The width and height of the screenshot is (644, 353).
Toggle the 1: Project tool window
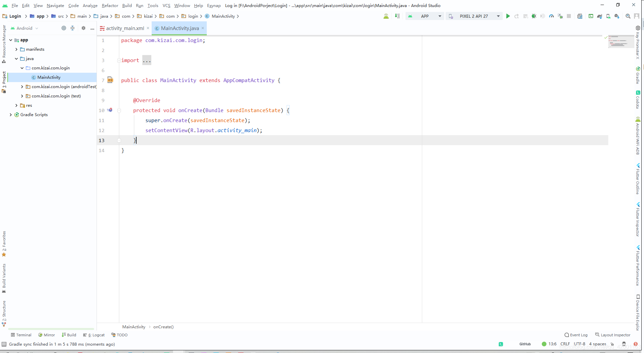pos(4,82)
